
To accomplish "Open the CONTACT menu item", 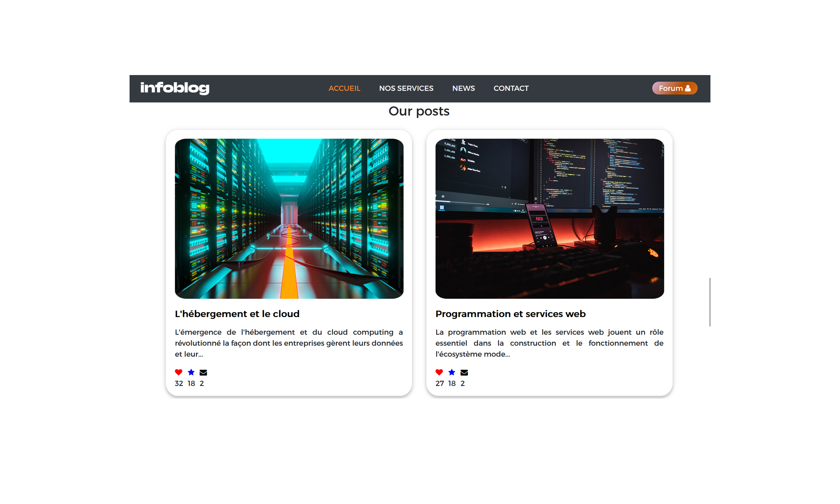I will (x=511, y=88).
